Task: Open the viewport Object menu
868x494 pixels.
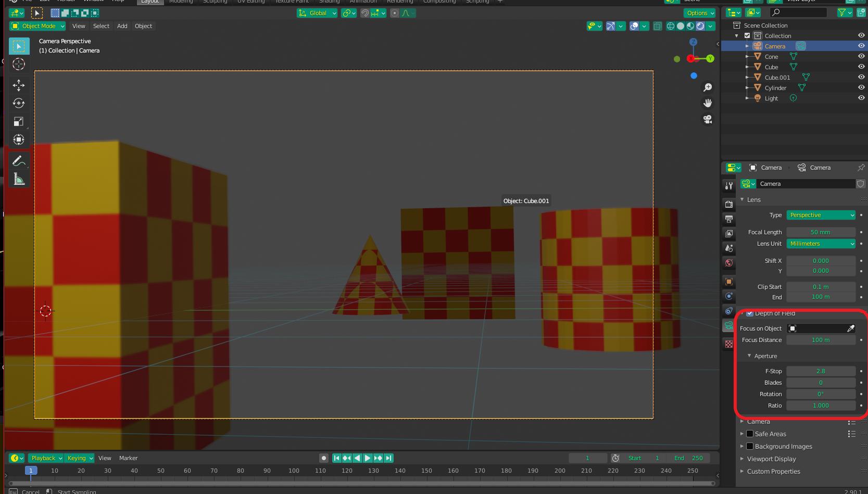Action: 143,26
